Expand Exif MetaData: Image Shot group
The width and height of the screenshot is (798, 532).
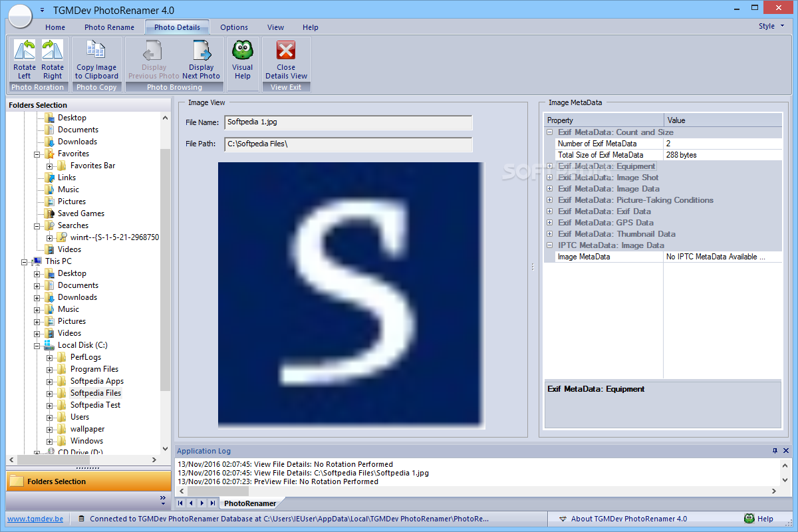[550, 178]
